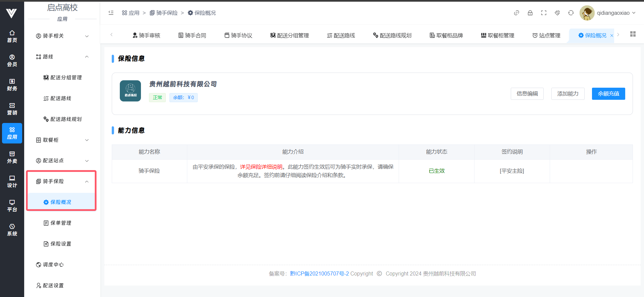This screenshot has width=644, height=297.
Task: Collapse the sidebar menu icon
Action: click(111, 13)
